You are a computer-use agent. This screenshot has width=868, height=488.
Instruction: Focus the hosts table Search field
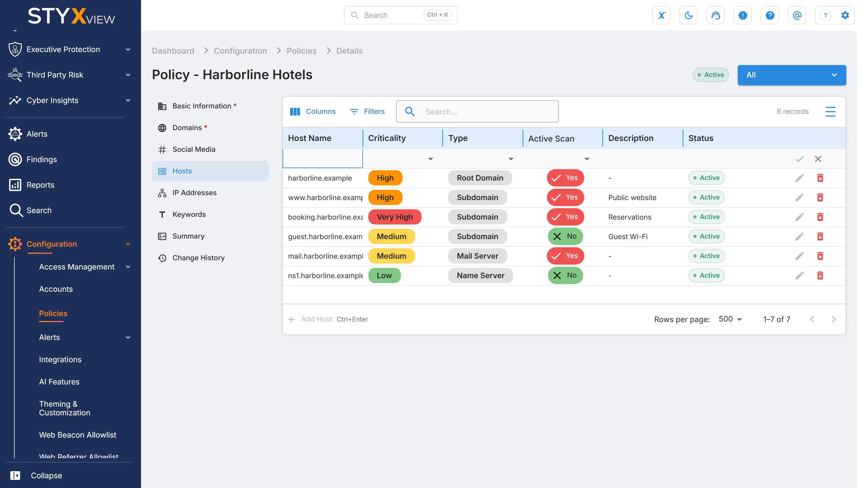pyautogui.click(x=477, y=111)
